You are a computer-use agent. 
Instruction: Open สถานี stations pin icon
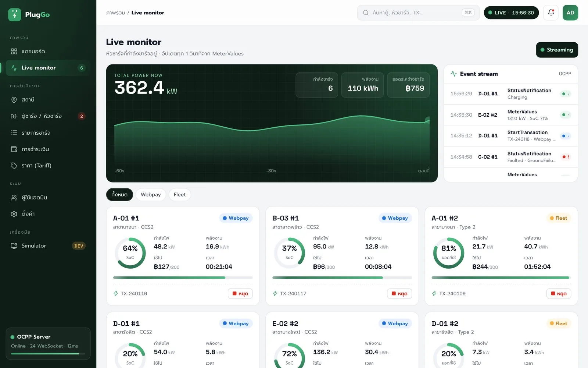point(14,100)
